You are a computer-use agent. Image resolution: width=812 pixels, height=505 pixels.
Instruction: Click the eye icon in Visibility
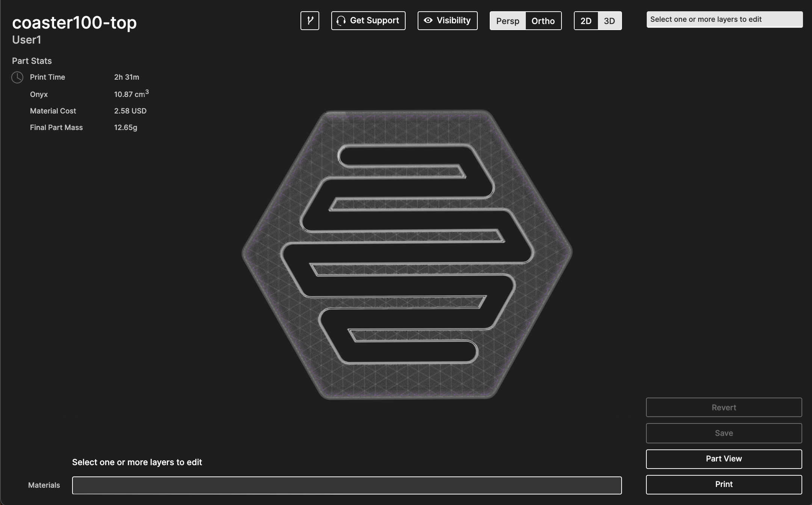428,20
